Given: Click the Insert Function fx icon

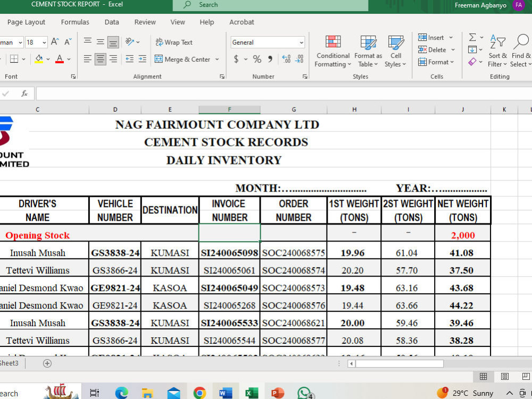Looking at the screenshot, I should pos(24,94).
